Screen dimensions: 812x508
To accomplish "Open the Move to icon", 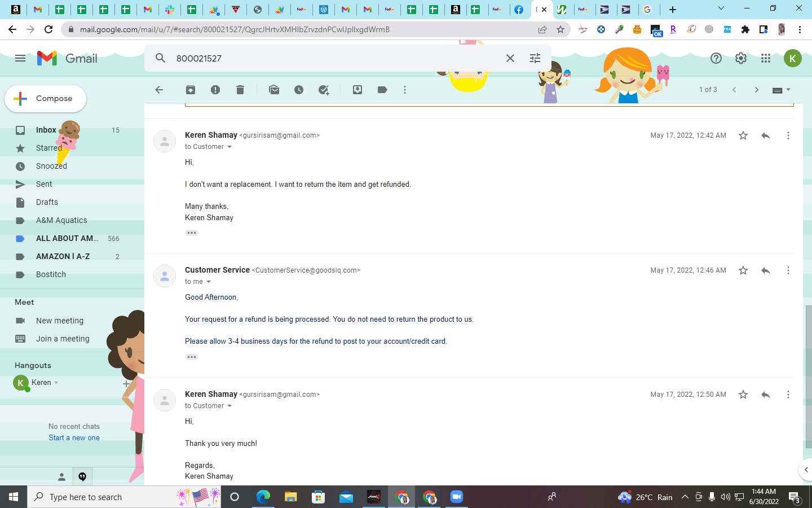I will 358,90.
